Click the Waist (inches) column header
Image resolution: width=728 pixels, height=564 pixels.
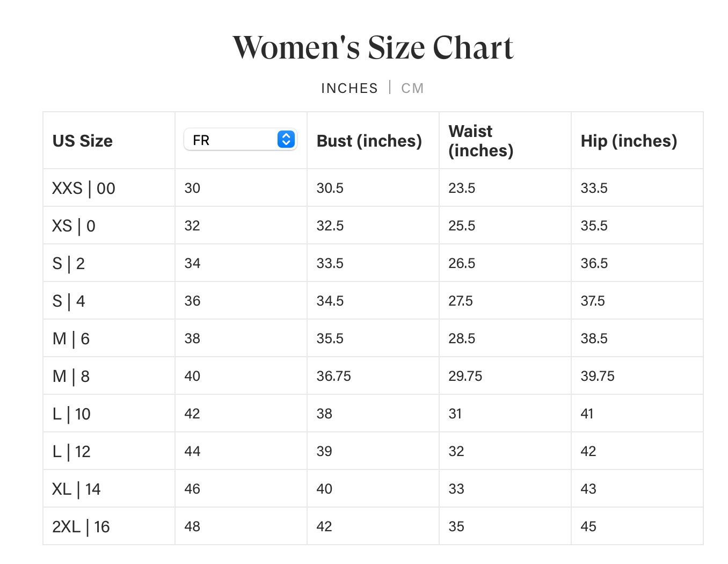481,141
